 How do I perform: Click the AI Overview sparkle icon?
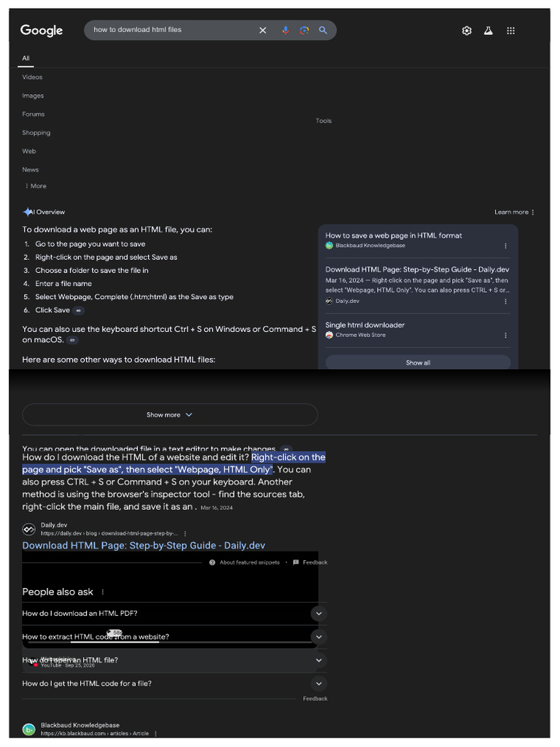(x=28, y=212)
